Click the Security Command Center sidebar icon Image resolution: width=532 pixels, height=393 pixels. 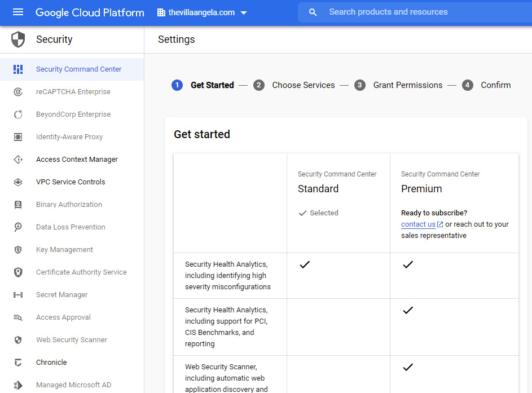18,69
